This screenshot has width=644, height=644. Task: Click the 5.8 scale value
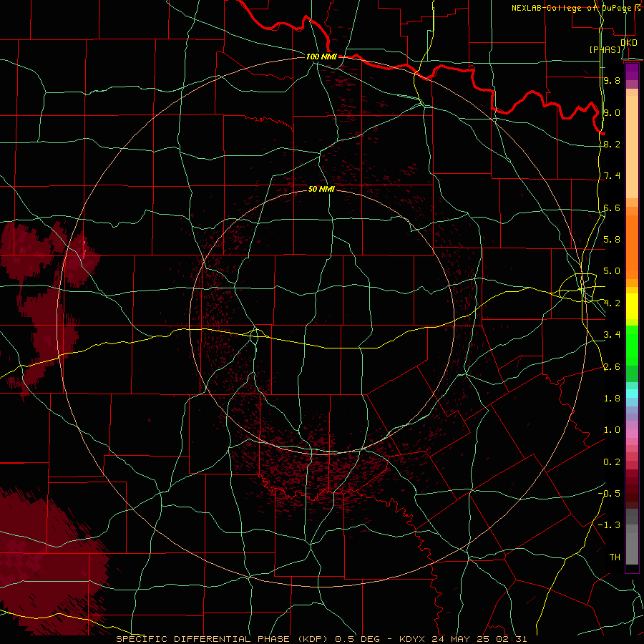(612, 240)
